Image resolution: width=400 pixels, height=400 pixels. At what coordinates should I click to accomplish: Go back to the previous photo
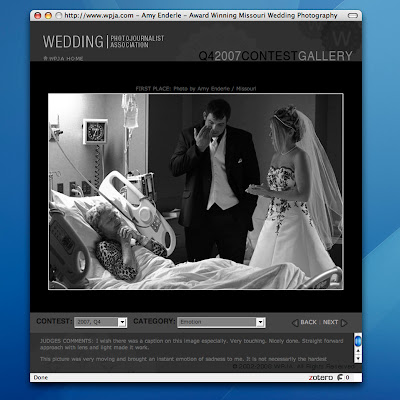click(x=308, y=322)
